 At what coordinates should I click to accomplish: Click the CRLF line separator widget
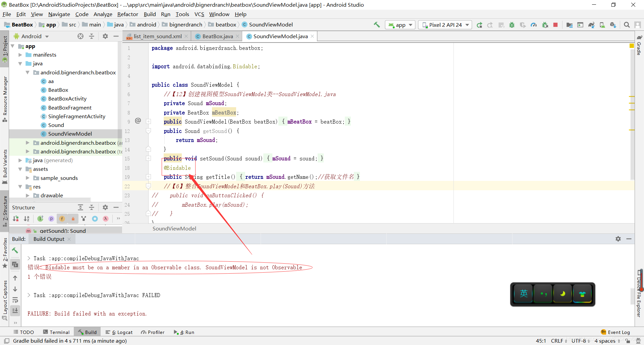559,341
